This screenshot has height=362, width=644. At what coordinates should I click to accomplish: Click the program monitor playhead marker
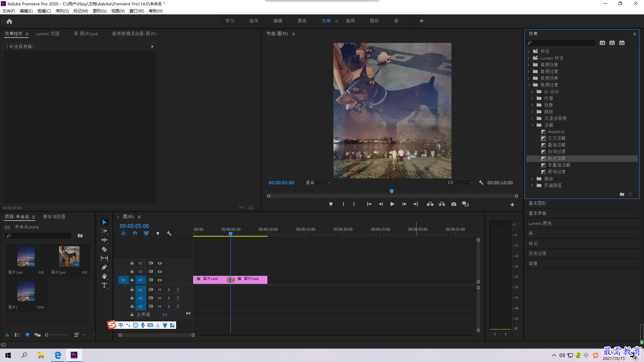pos(391,191)
